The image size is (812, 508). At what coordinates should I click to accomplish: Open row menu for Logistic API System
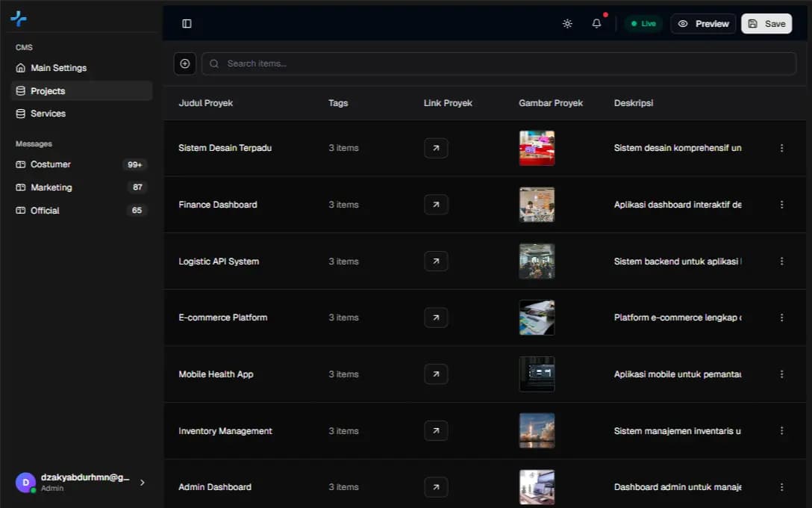[x=782, y=261]
